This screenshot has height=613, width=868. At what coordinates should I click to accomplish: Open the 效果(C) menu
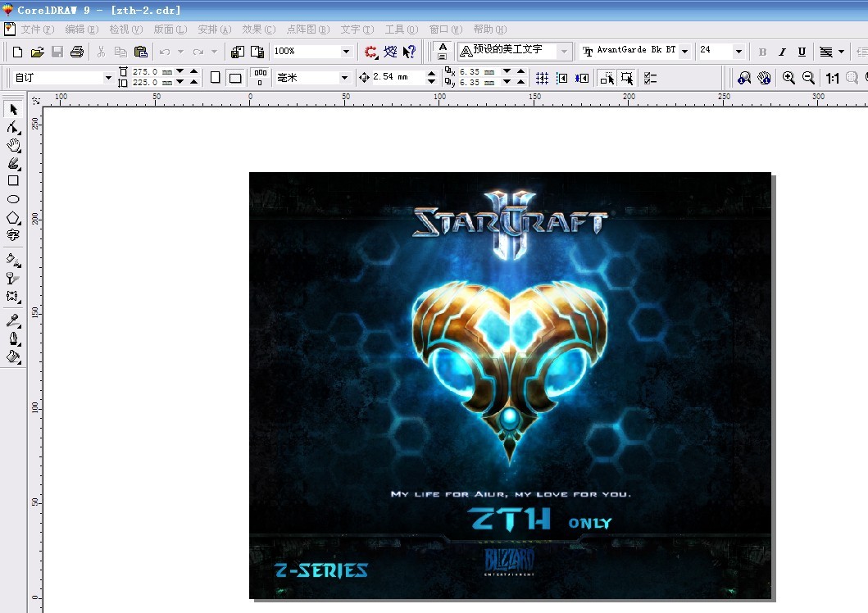click(258, 30)
